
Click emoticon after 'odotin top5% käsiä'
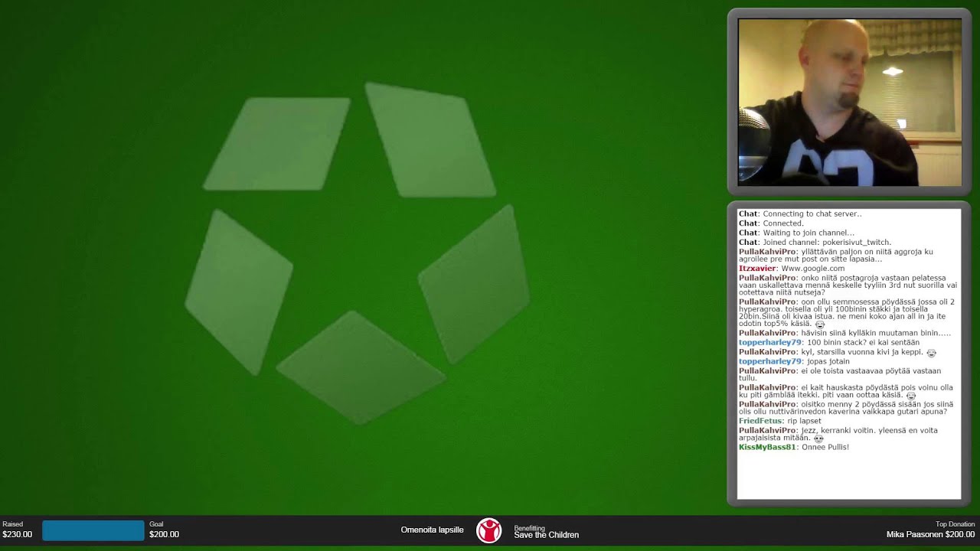(x=820, y=324)
